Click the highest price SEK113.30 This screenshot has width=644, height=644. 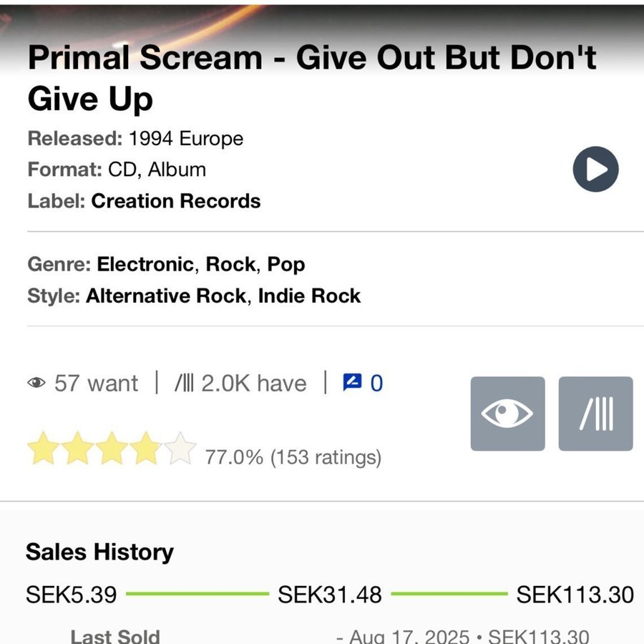575,594
